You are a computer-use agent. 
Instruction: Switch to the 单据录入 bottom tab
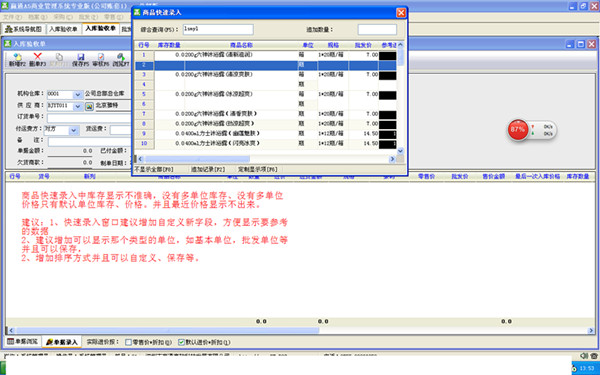[62, 342]
